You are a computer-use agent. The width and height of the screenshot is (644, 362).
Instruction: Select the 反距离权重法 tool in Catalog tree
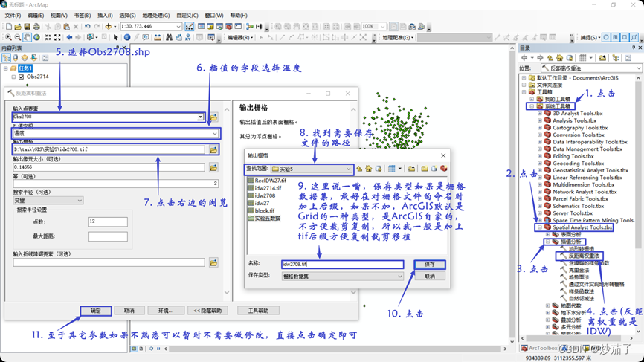(584, 256)
